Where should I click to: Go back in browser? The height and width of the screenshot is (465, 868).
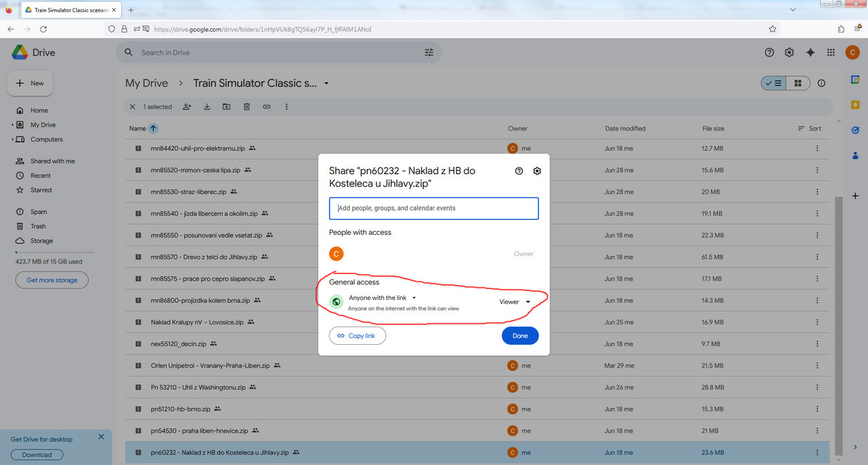[11, 29]
